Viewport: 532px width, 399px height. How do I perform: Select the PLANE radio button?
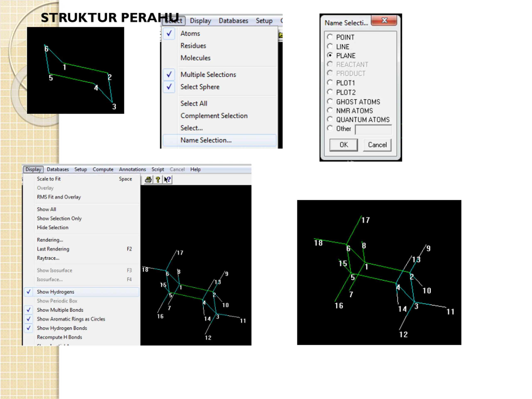tap(330, 55)
